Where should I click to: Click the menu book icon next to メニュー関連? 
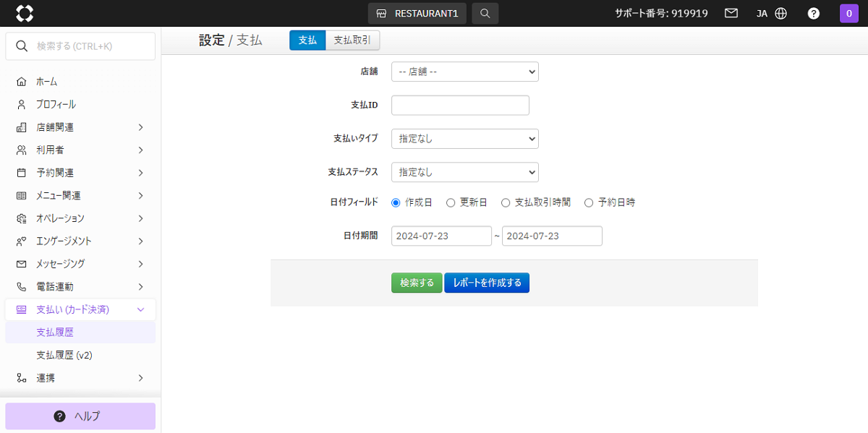pos(21,195)
